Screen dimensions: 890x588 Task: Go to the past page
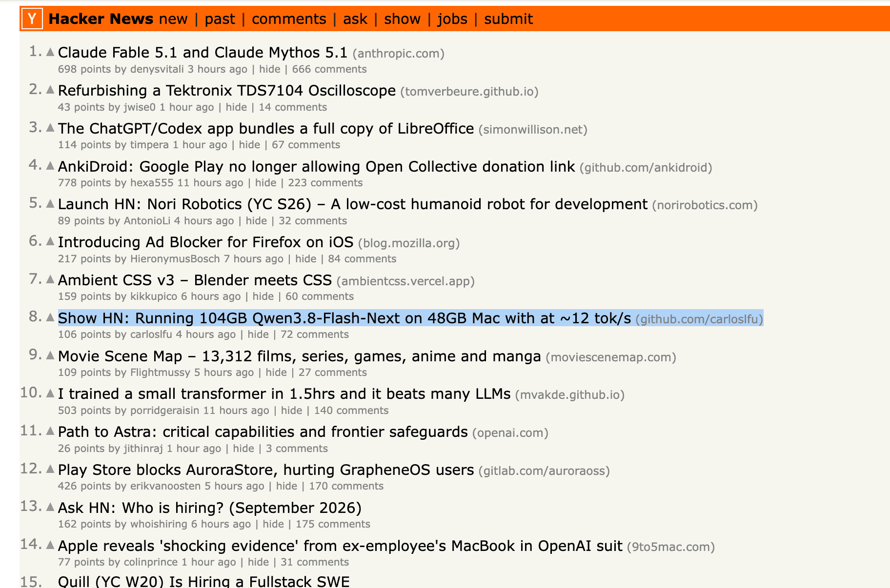pyautogui.click(x=220, y=19)
